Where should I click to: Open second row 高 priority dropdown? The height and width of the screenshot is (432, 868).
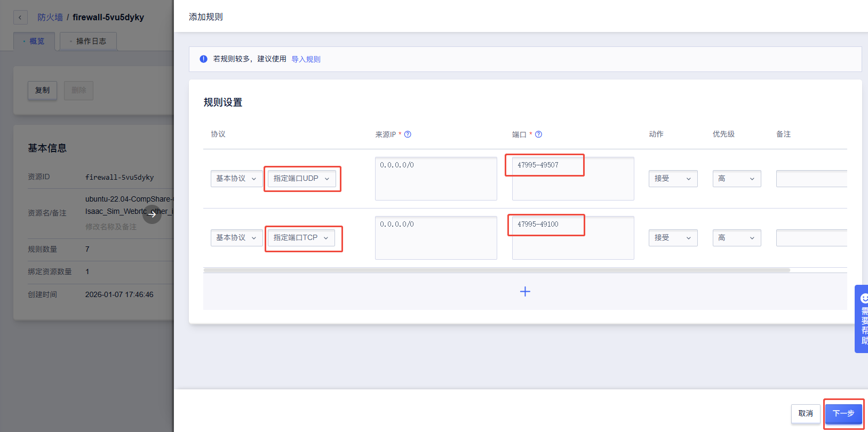(x=736, y=238)
